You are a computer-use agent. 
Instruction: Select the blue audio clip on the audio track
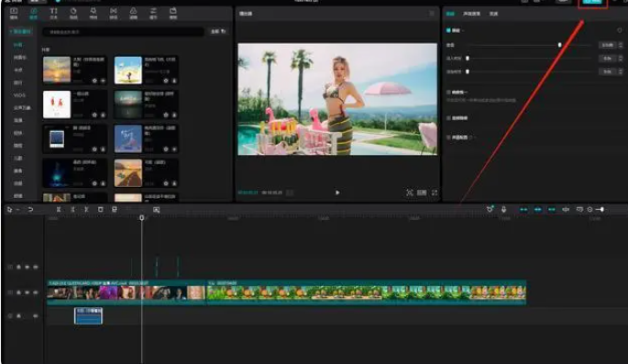point(89,315)
